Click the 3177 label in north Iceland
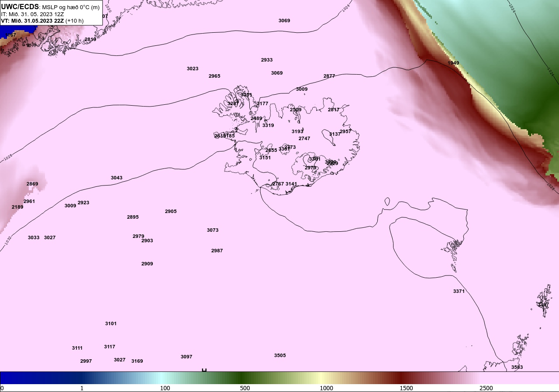The width and height of the screenshot is (559, 392). pyautogui.click(x=262, y=103)
